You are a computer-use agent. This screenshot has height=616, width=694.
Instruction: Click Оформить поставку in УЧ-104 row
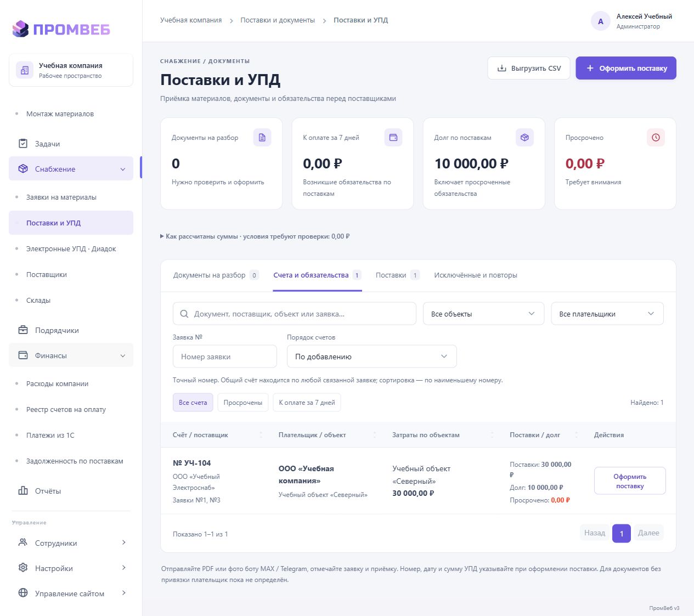pyautogui.click(x=630, y=481)
